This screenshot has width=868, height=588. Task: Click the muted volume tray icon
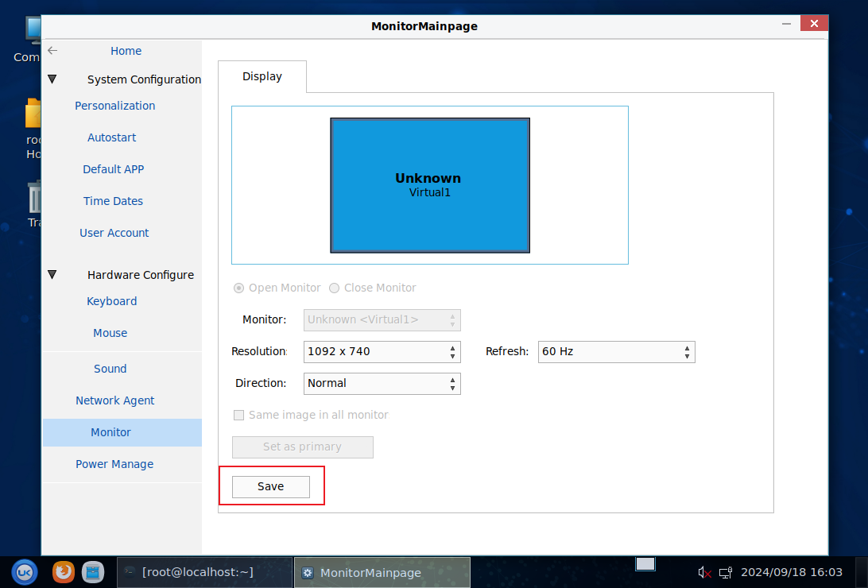704,572
